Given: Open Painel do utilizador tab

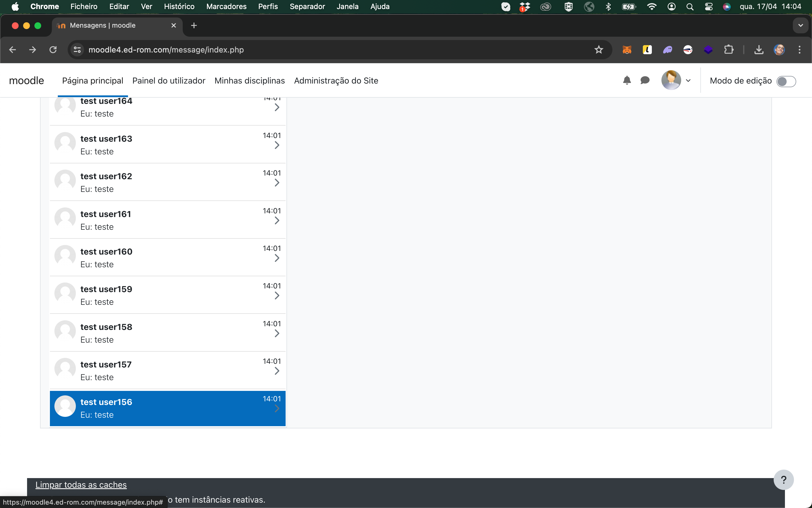Looking at the screenshot, I should pyautogui.click(x=169, y=81).
